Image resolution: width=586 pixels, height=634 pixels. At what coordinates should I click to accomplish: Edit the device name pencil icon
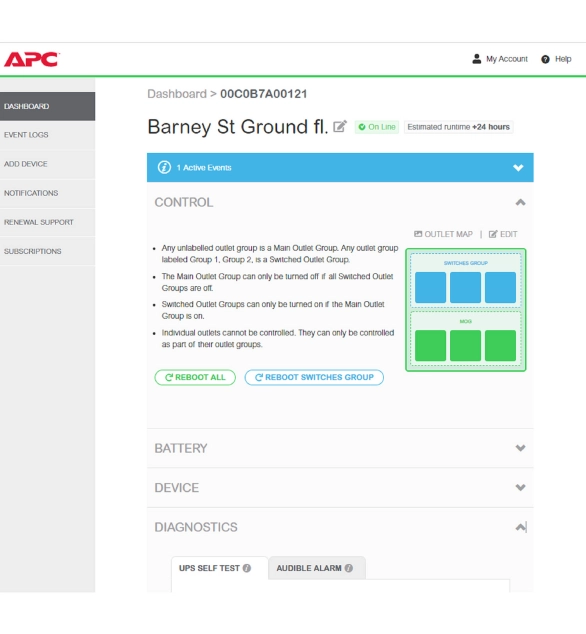340,127
